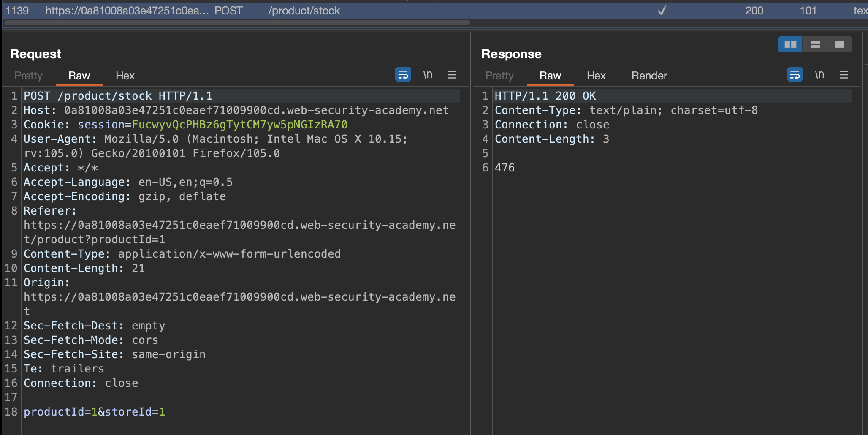The width and height of the screenshot is (868, 435).
Task: Toggle word wrap in Request panel
Action: click(403, 75)
